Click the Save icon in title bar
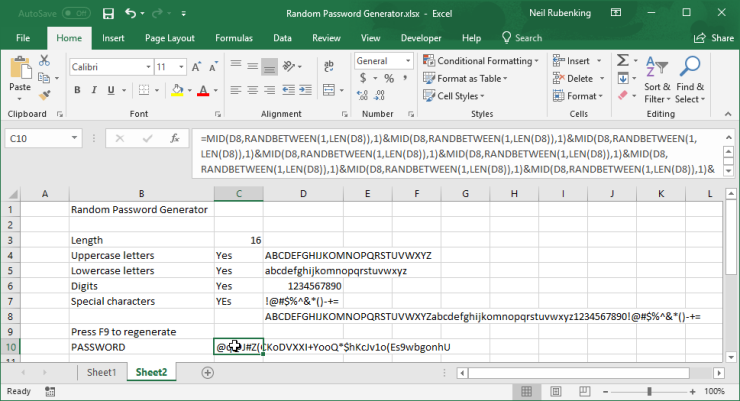 click(108, 14)
